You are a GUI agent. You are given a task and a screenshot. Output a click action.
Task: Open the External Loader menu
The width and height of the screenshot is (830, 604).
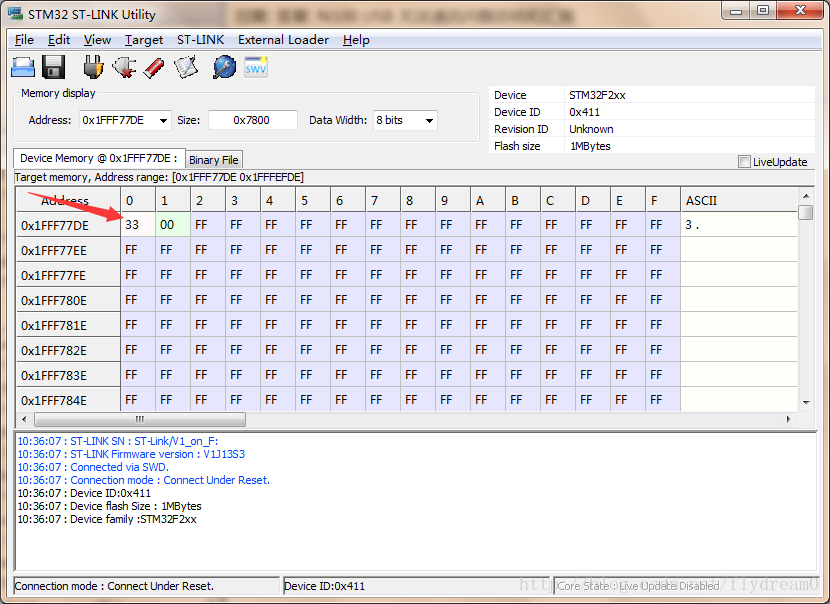point(283,40)
